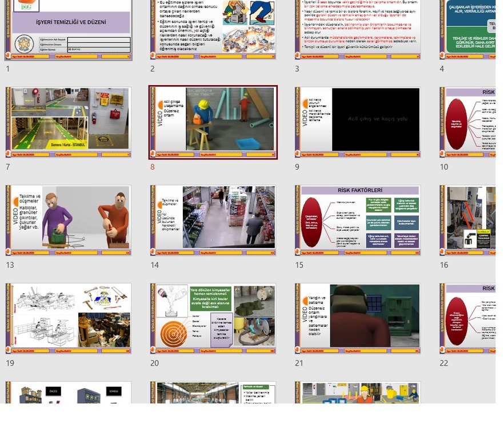
Task: Select slide 15 titled RİSK FAKTÖRLERİ
Action: (x=358, y=220)
